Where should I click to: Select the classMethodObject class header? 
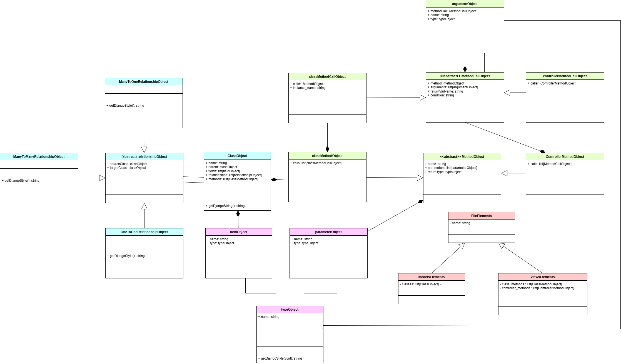[327, 156]
